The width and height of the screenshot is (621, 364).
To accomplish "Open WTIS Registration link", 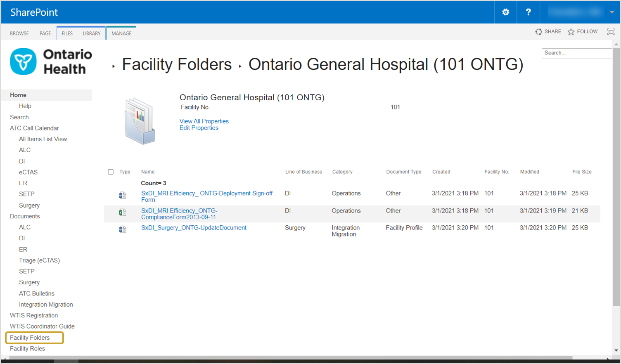I will coord(34,315).
